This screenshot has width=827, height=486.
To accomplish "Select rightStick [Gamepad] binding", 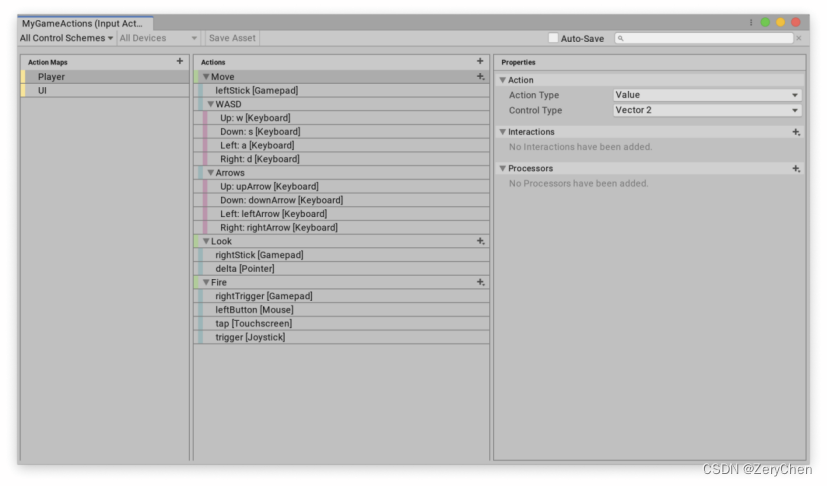I will coord(342,255).
